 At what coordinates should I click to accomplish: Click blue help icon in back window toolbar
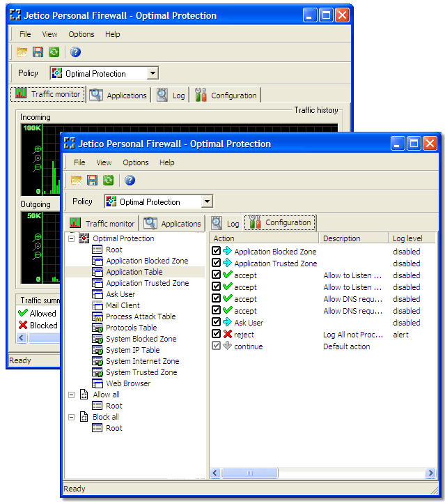pos(75,52)
